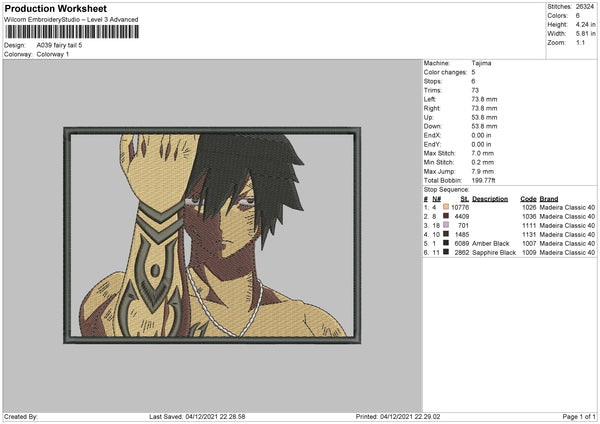Click the design name 'A039 fairy tail 5'
This screenshot has width=600, height=424.
(59, 45)
